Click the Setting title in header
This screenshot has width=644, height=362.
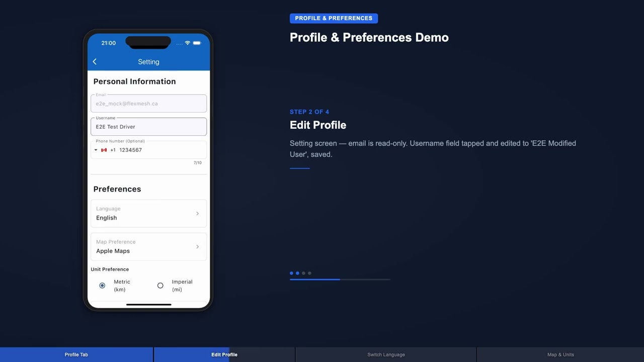click(x=148, y=62)
